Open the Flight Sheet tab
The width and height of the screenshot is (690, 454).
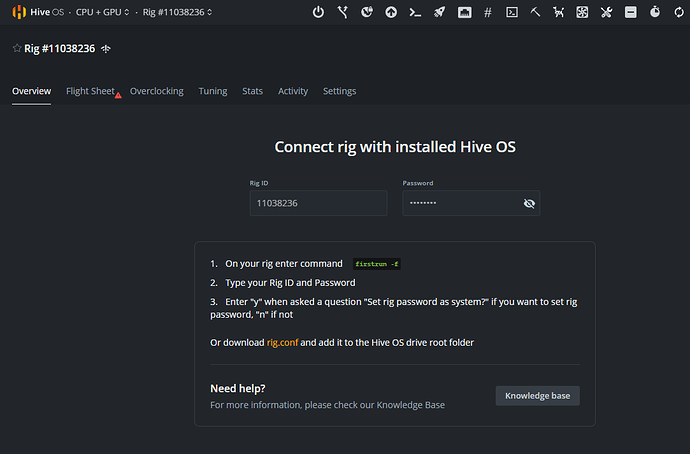[x=90, y=91]
